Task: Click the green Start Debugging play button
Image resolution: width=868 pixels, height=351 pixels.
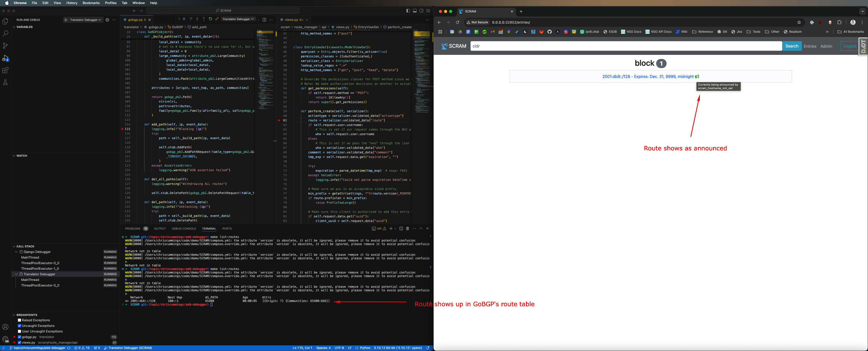Action: point(66,20)
